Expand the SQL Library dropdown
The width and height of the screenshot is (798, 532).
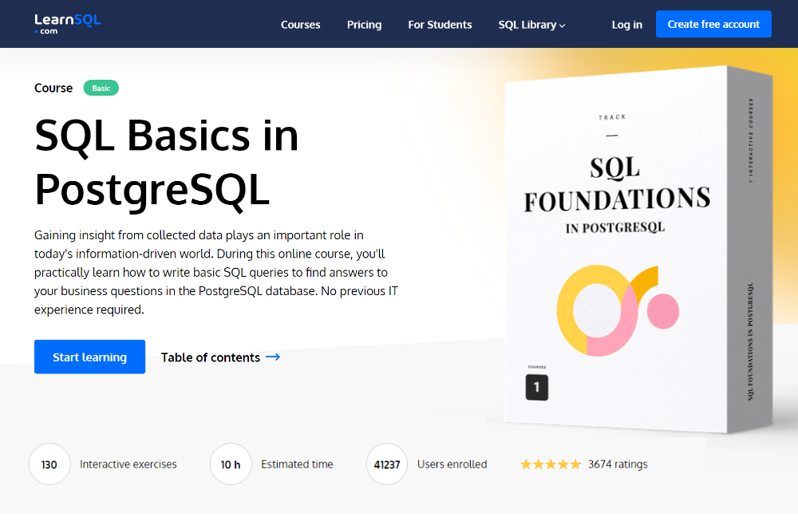point(531,25)
